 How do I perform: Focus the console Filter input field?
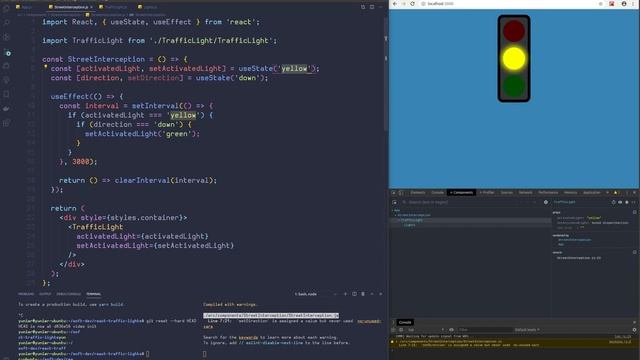tap(484, 330)
